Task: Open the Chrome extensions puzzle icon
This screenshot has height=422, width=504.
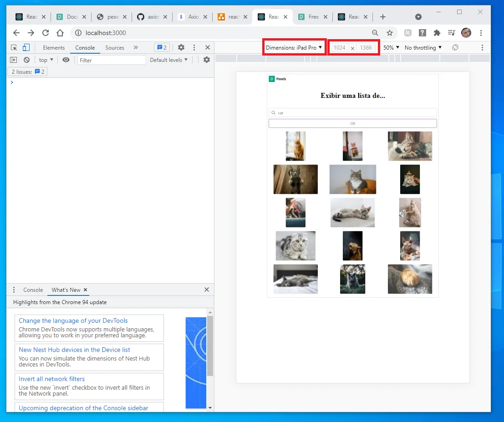Action: point(437,33)
